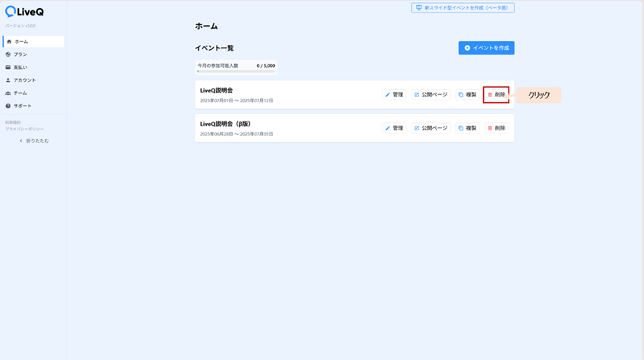The width and height of the screenshot is (644, 360).
Task: Click the LiveQ説明会 event title
Action: 217,91
